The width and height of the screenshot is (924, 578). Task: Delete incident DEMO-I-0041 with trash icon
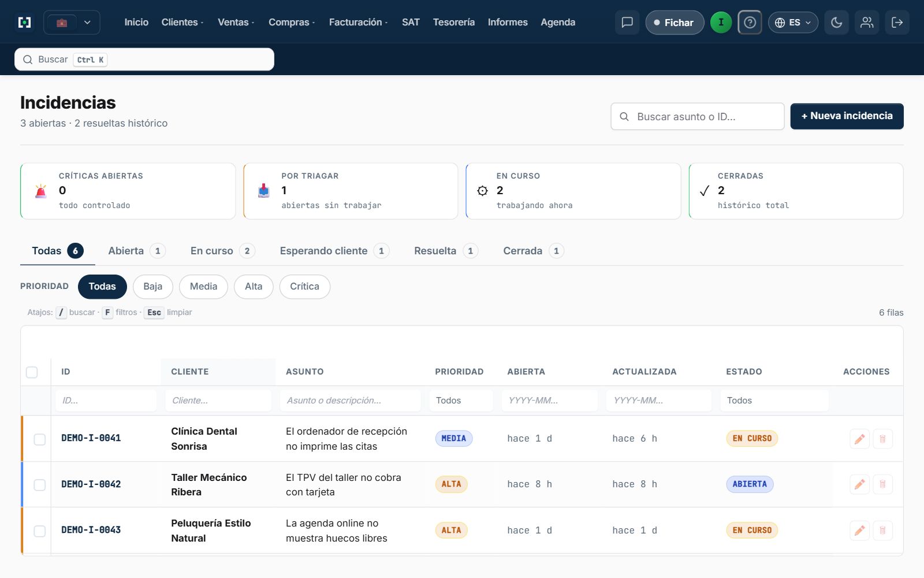[882, 439]
